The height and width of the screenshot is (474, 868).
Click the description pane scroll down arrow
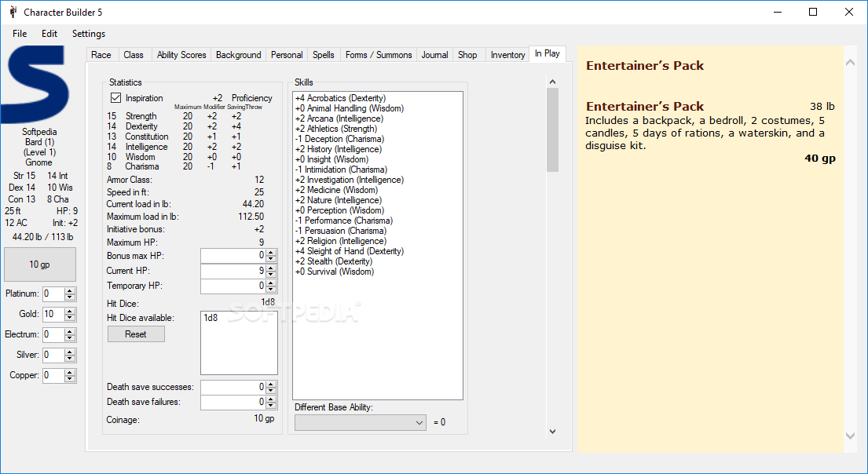click(x=850, y=436)
